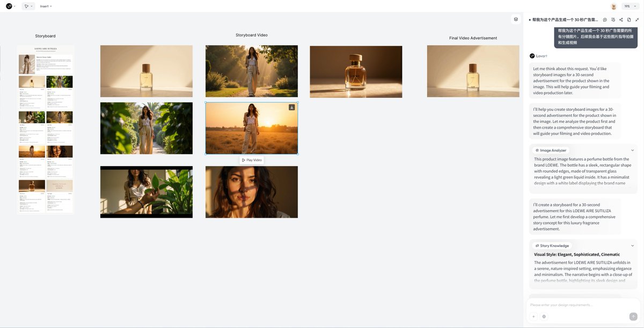The image size is (644, 328).
Task: Download the selected sunset field image
Action: point(292,107)
